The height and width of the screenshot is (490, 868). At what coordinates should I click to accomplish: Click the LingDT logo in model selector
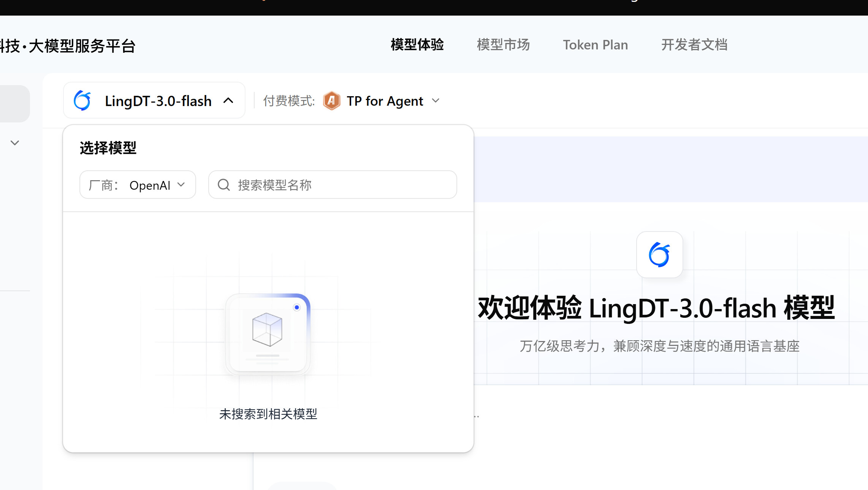82,100
